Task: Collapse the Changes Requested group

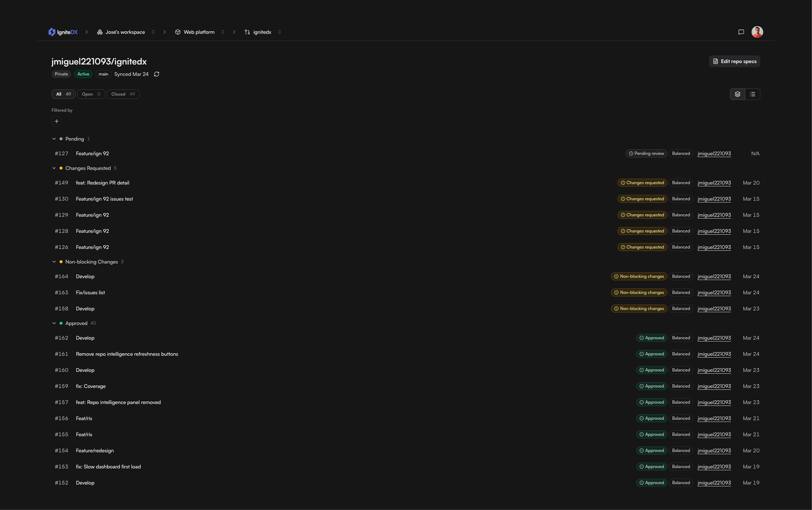Action: [54, 168]
